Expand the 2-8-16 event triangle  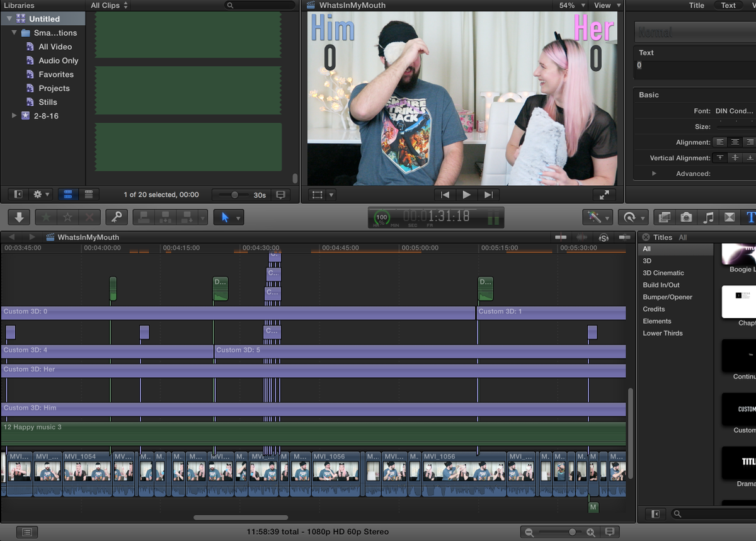[14, 116]
